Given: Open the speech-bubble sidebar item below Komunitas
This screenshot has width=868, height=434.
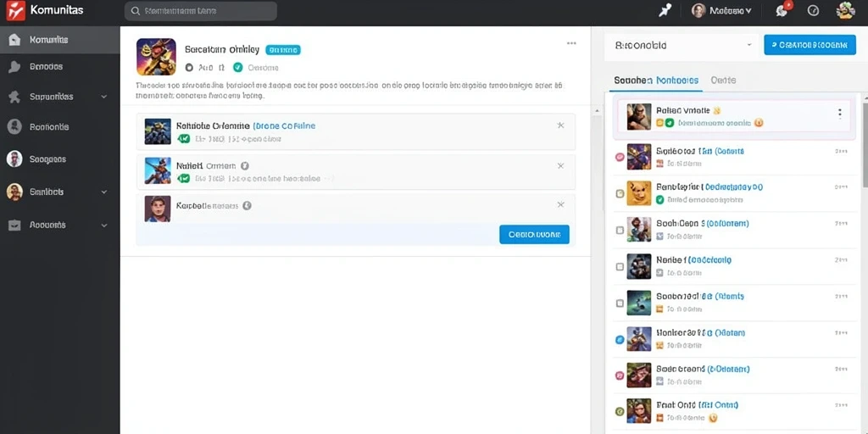Looking at the screenshot, I should click(60, 66).
